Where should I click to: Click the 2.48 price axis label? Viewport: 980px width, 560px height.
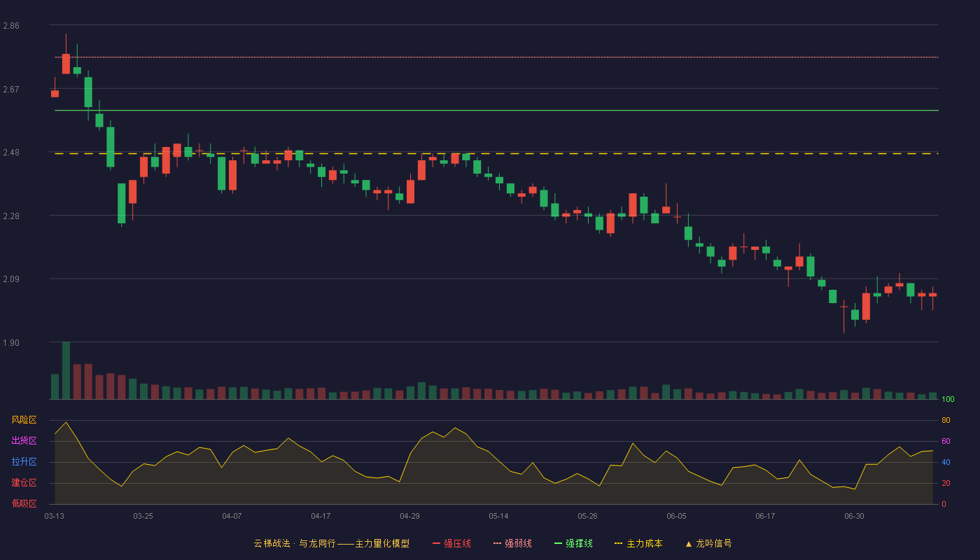pos(11,153)
